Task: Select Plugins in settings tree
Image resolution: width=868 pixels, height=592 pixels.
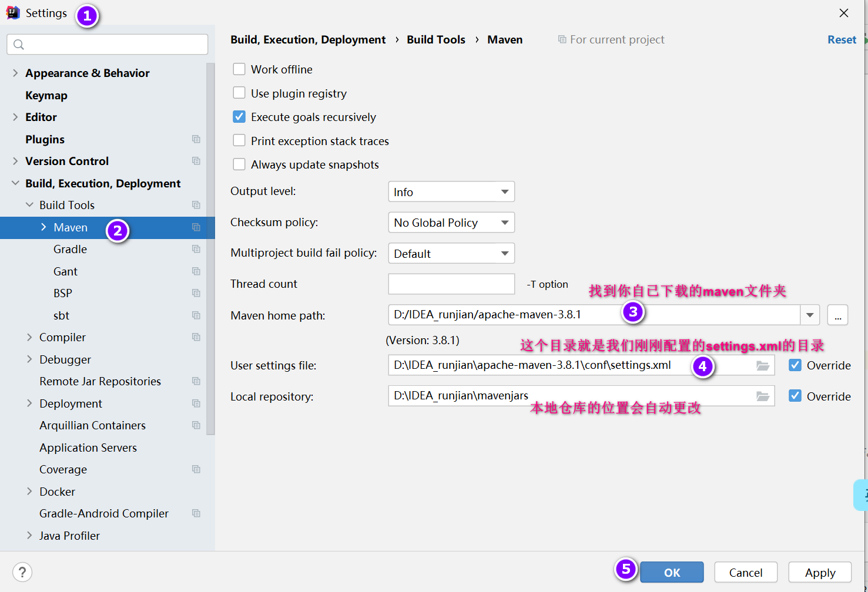Action: [x=45, y=139]
